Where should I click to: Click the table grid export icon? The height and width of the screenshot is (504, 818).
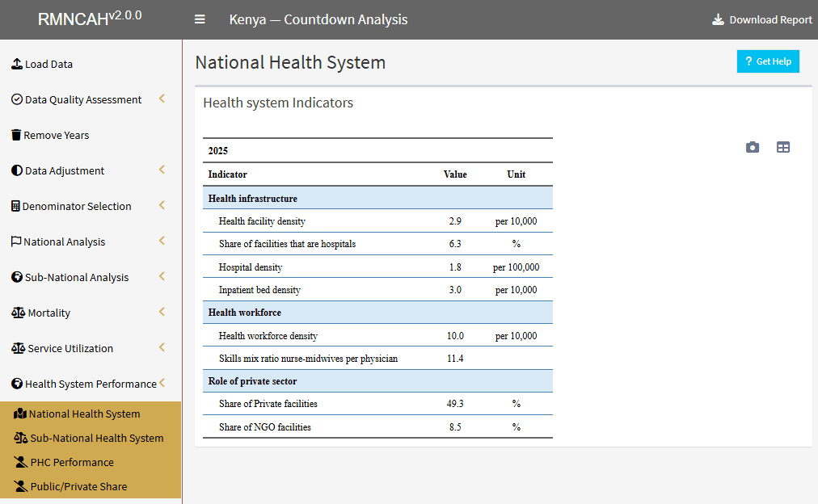tap(783, 147)
